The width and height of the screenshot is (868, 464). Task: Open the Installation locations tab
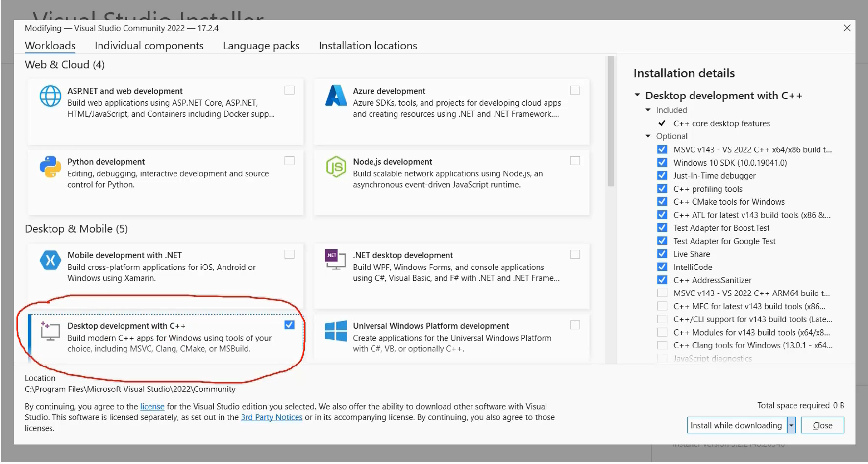[368, 46]
